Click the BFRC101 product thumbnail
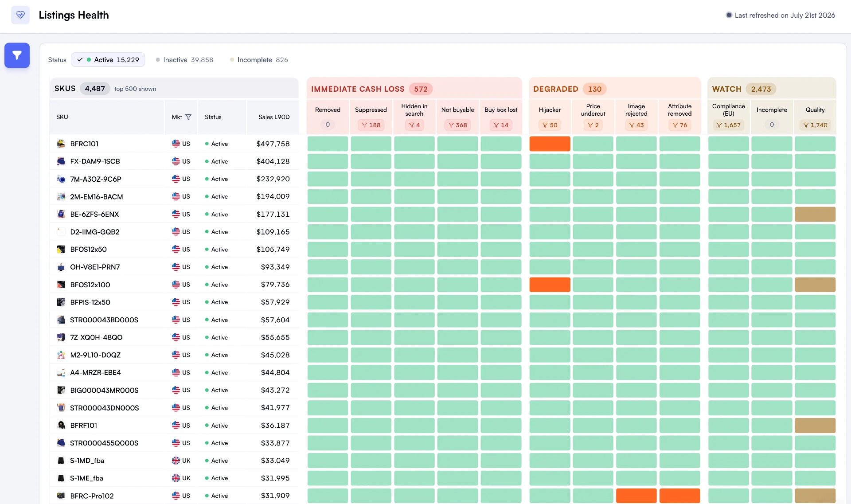851x504 pixels. pyautogui.click(x=61, y=144)
